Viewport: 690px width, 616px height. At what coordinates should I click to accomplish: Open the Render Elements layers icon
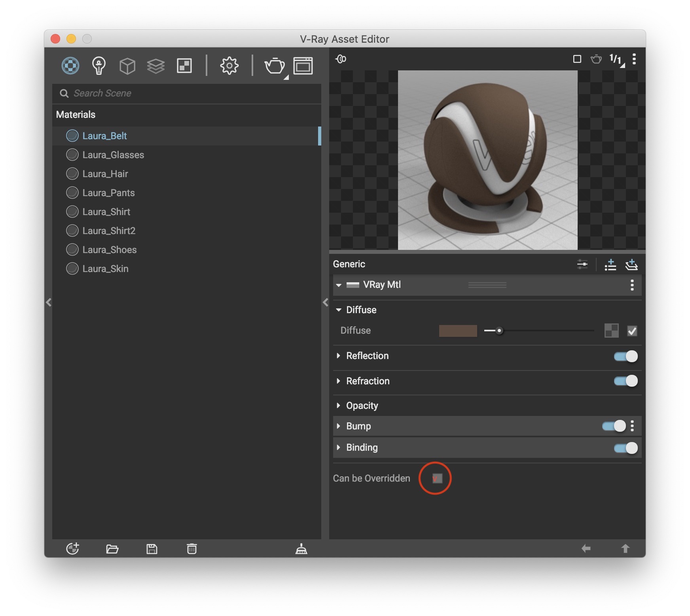click(155, 66)
